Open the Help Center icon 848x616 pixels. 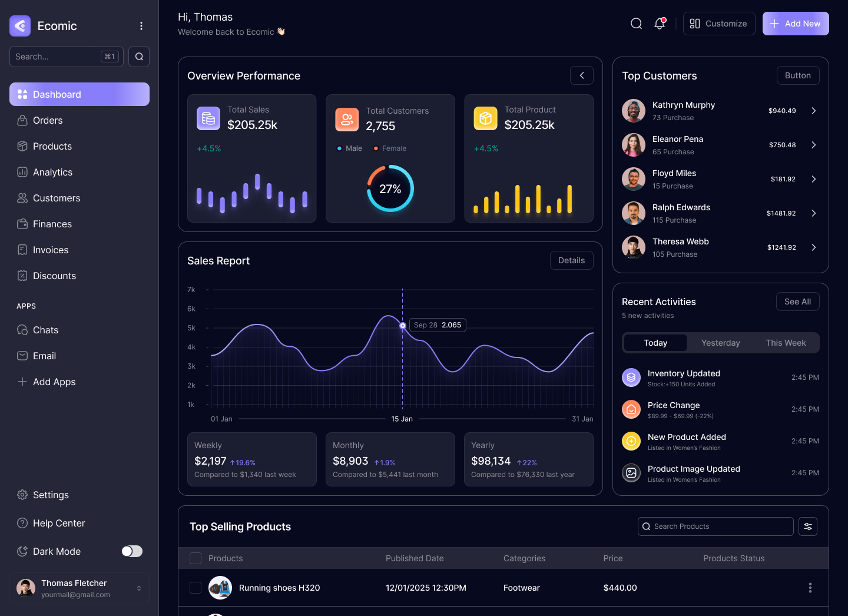22,523
